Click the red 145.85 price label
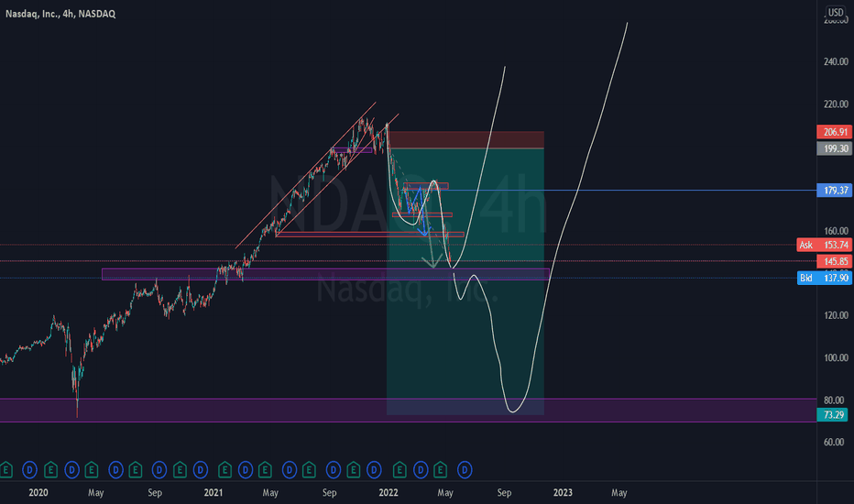Image resolution: width=854 pixels, height=504 pixels. pos(835,261)
